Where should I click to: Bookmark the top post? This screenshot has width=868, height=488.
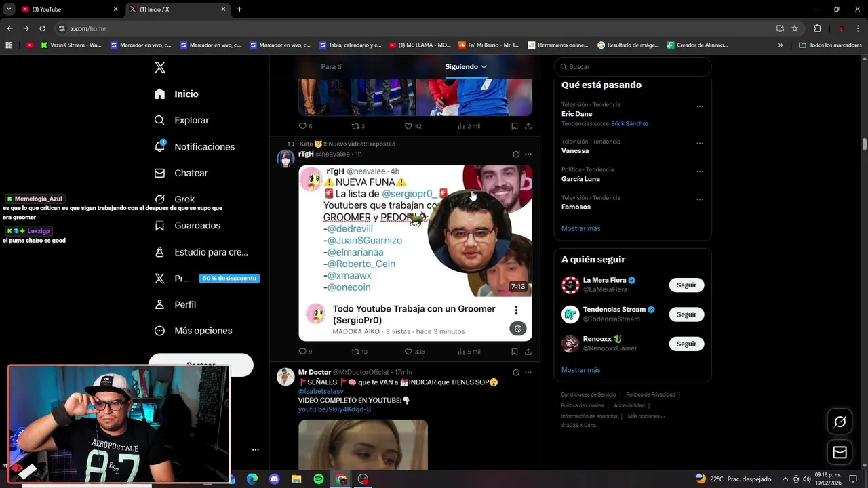tap(514, 126)
